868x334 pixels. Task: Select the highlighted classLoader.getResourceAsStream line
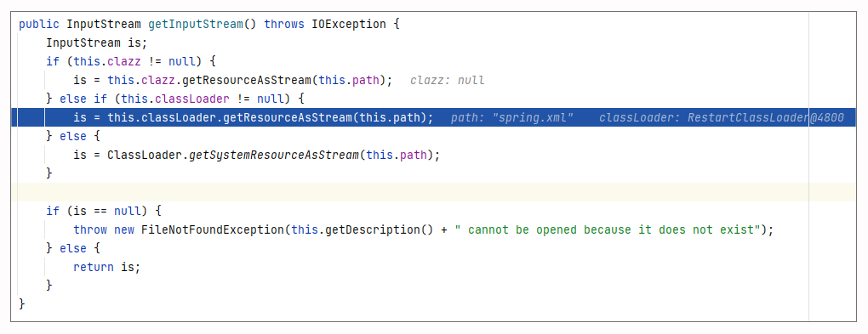[x=433, y=118]
